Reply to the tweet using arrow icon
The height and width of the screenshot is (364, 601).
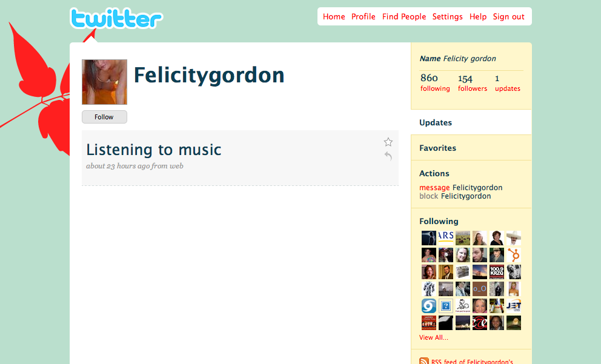(x=388, y=156)
